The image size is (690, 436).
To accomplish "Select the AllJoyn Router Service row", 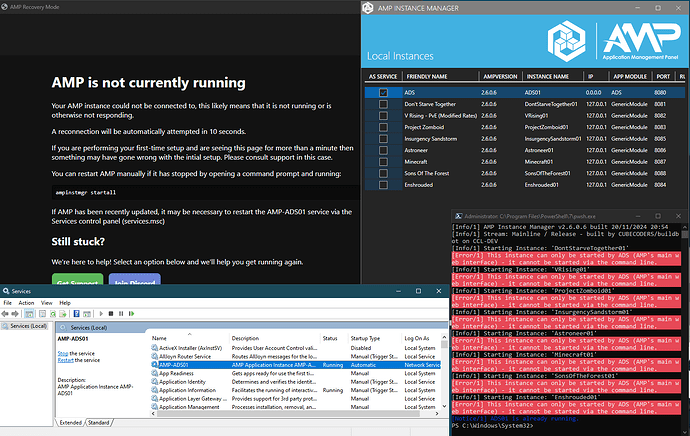I will pos(295,356).
